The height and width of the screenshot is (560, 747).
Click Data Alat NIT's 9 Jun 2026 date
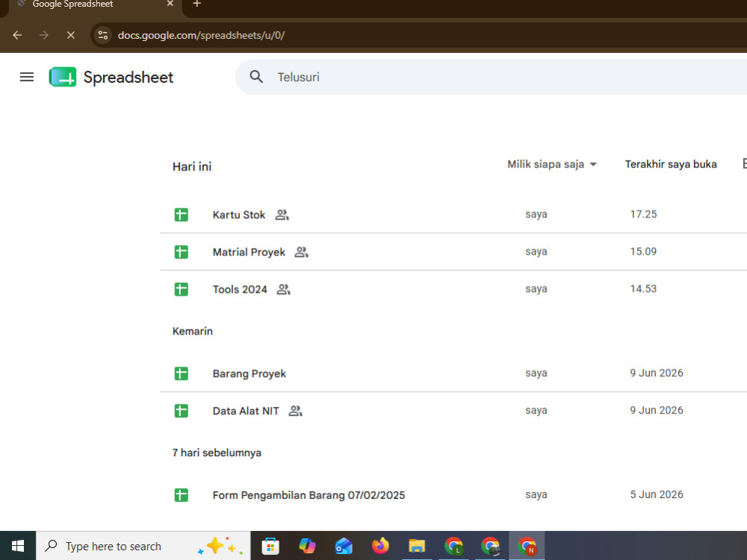657,410
